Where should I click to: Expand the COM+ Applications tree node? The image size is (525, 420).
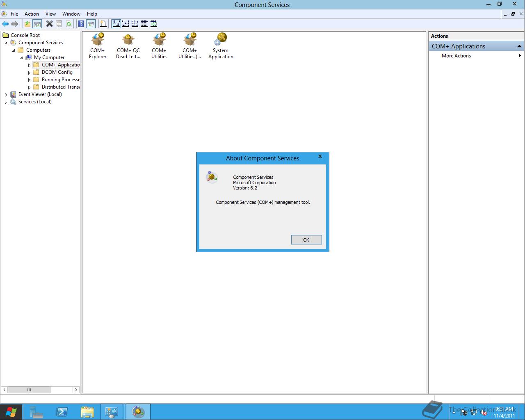tap(29, 65)
